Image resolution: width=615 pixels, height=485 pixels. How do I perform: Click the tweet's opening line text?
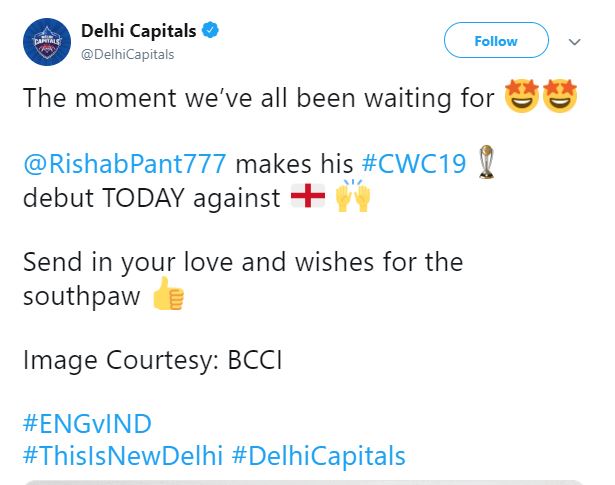258,99
